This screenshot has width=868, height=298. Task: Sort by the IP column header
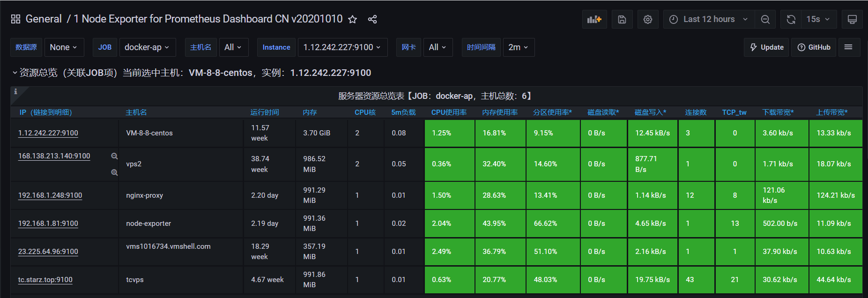click(x=46, y=112)
